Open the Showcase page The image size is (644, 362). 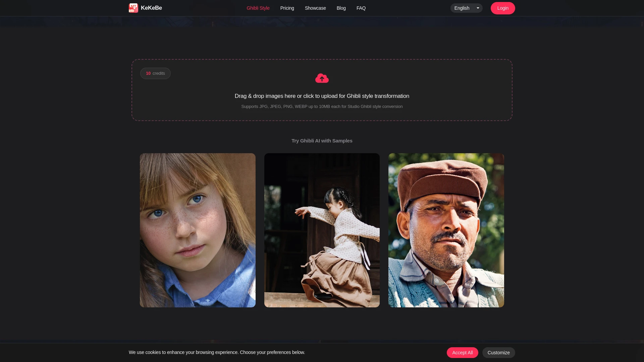[315, 8]
